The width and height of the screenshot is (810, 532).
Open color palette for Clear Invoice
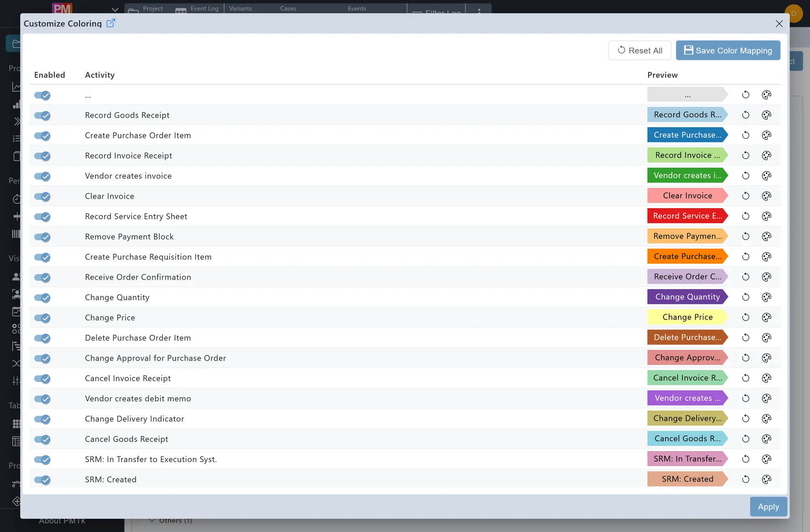(x=766, y=196)
